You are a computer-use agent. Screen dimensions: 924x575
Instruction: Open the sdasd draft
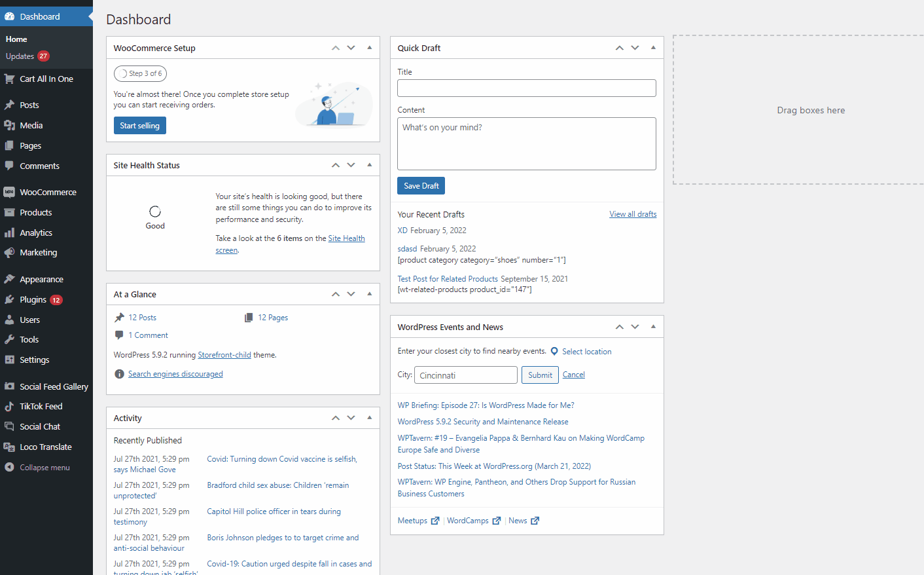[407, 249]
